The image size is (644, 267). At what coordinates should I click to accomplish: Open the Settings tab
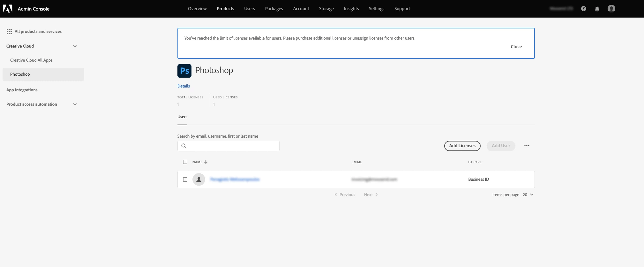tap(377, 9)
